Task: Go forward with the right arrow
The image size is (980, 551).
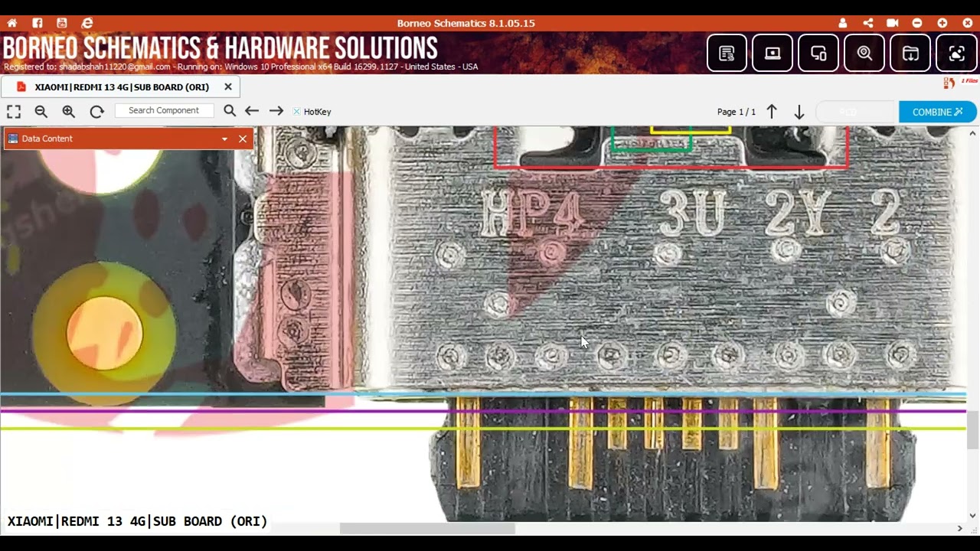Action: [x=276, y=111]
